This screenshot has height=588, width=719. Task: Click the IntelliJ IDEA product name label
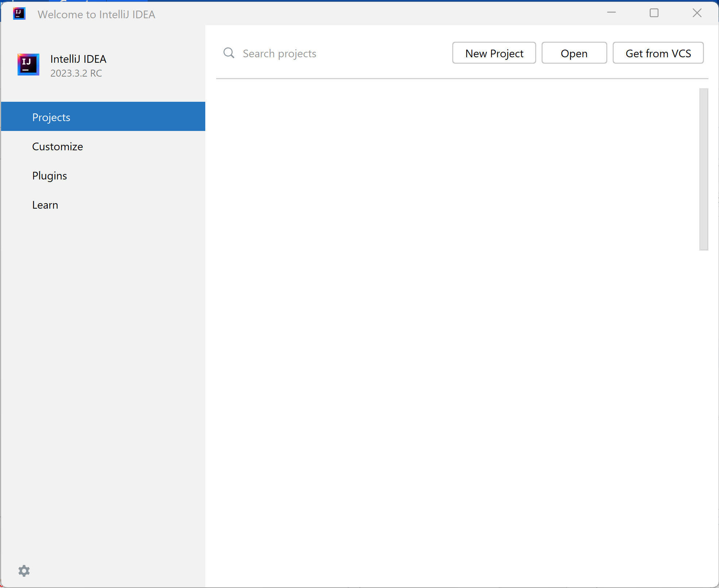[78, 59]
